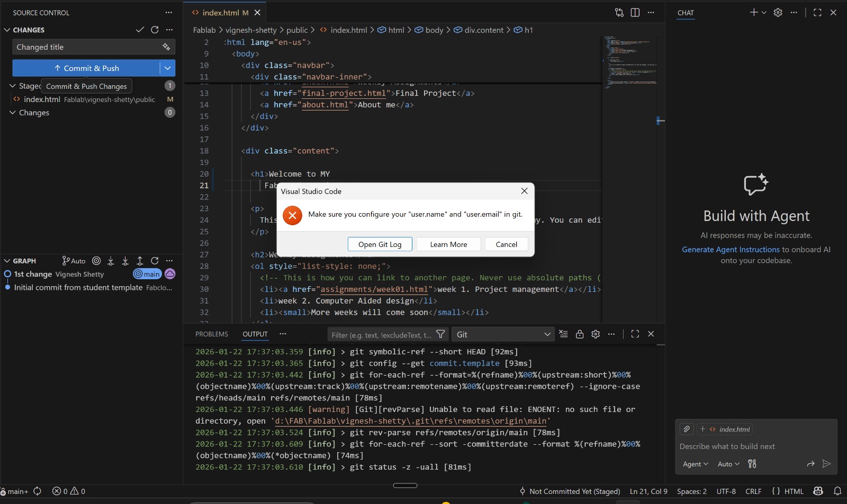Clear the Output panel
The image size is (847, 504).
(563, 334)
